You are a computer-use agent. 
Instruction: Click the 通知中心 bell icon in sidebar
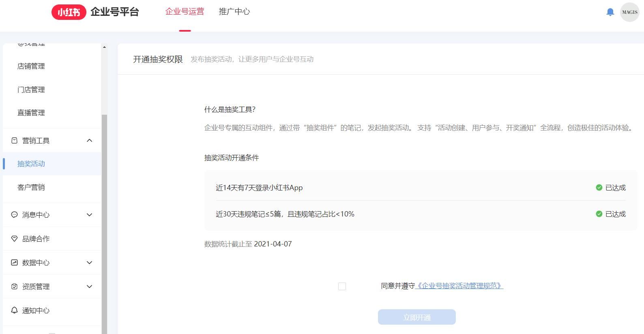tap(15, 310)
